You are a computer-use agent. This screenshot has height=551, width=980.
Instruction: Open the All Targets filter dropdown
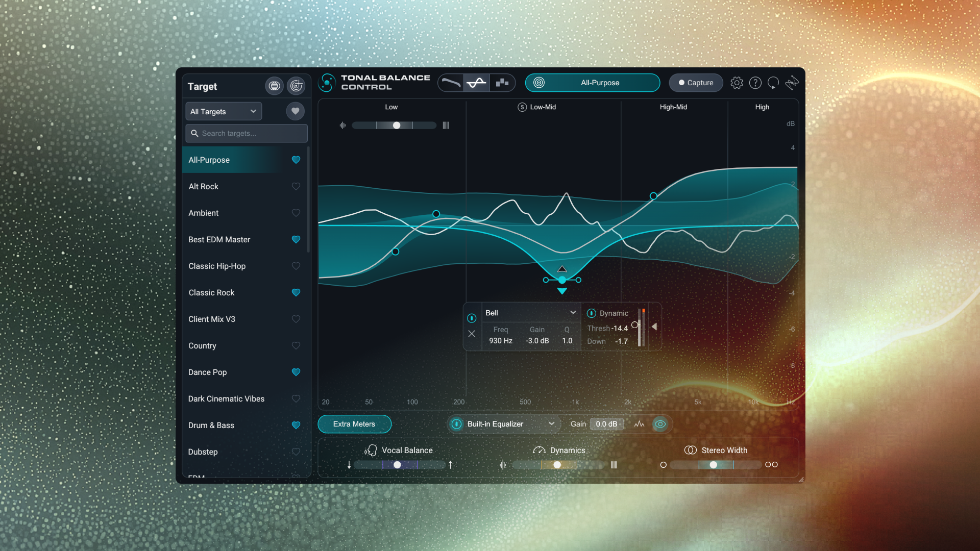[224, 111]
